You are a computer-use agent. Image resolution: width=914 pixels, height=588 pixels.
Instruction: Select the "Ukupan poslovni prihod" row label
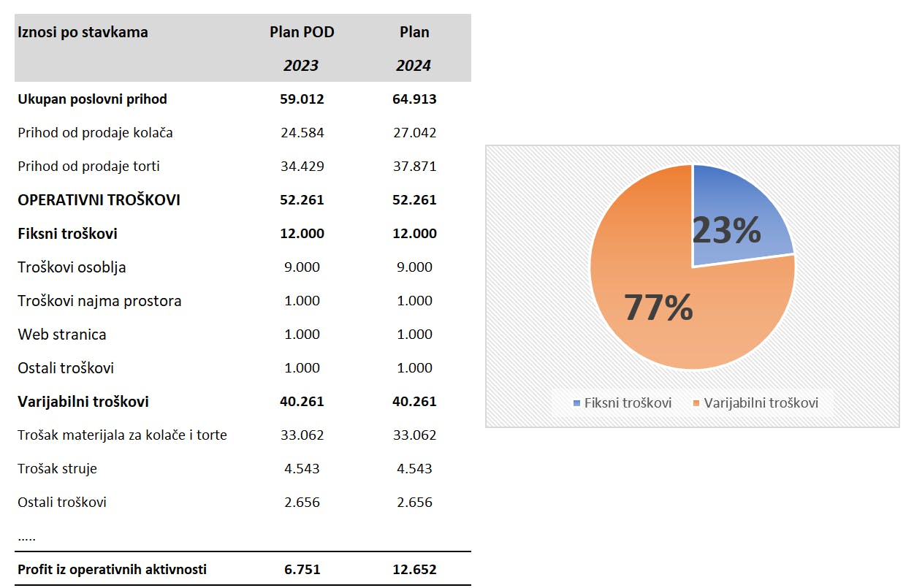coord(93,99)
